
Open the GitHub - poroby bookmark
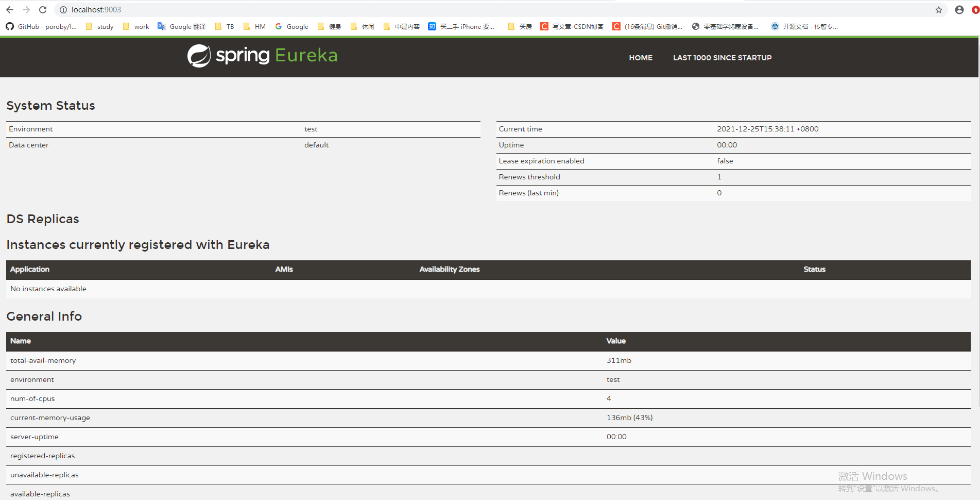[x=41, y=26]
